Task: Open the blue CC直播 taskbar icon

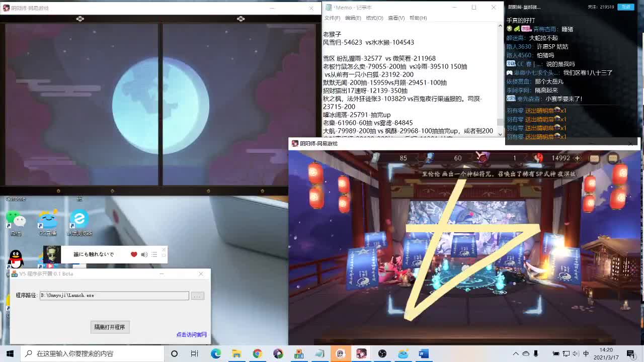Action: (x=403, y=353)
